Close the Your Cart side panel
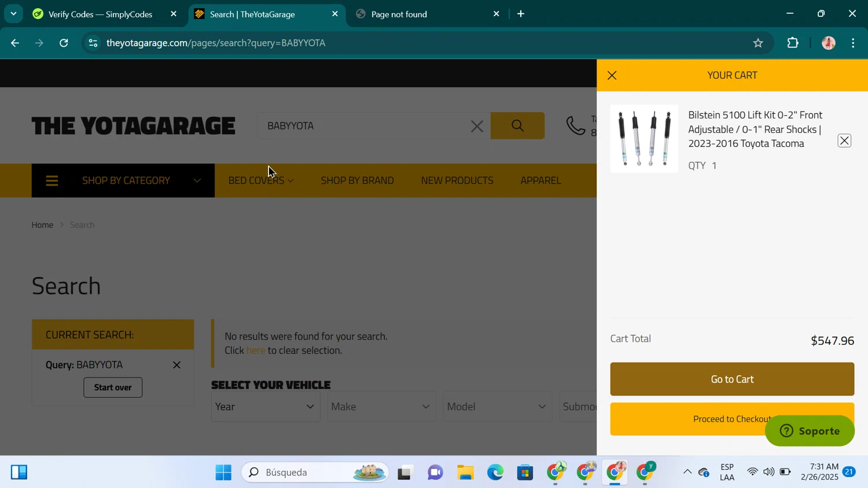 (x=612, y=76)
